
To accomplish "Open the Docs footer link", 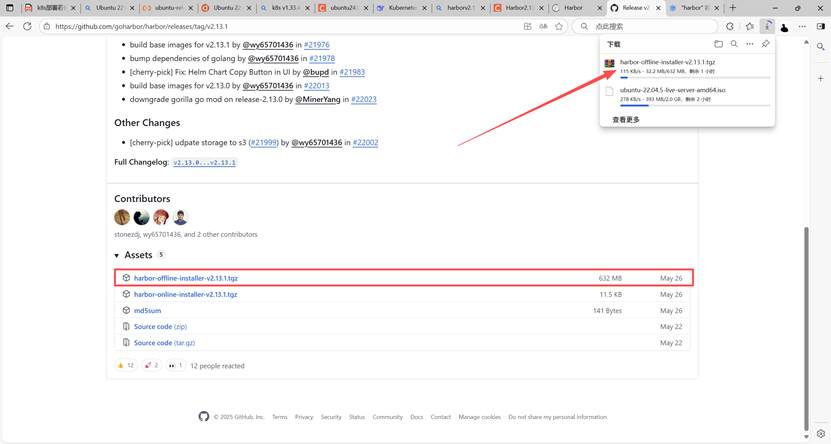I will coord(417,417).
